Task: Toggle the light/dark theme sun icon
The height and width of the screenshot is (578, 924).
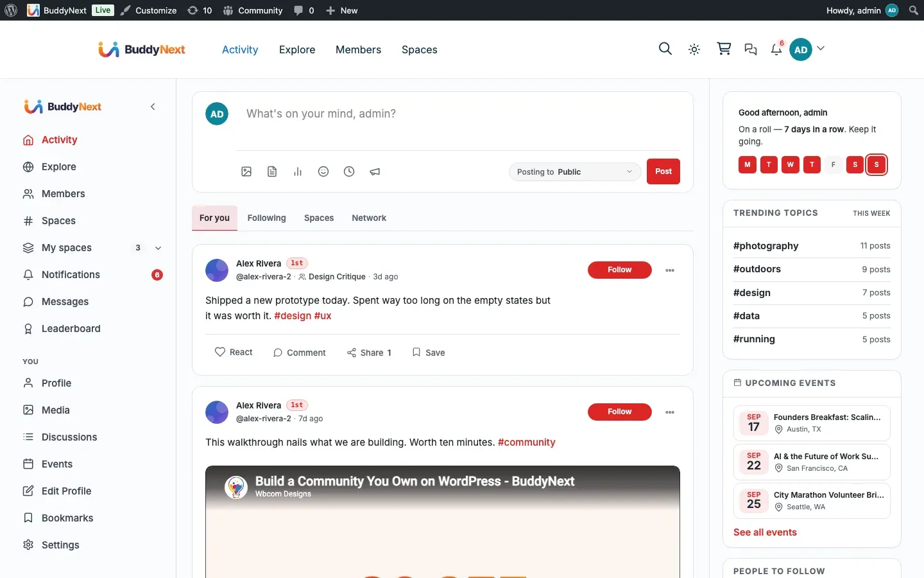Action: [x=694, y=49]
